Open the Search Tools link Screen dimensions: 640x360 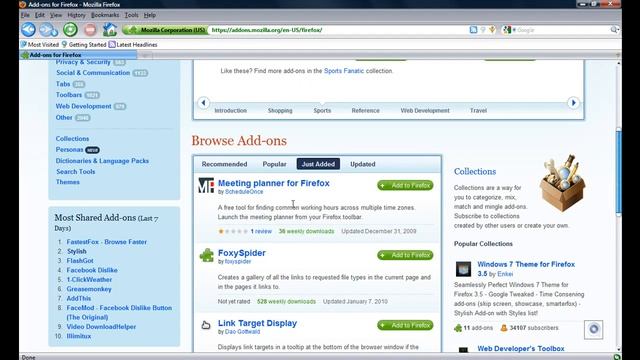76,172
